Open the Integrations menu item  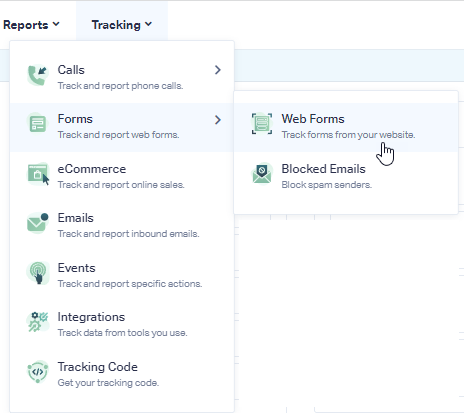(x=122, y=325)
